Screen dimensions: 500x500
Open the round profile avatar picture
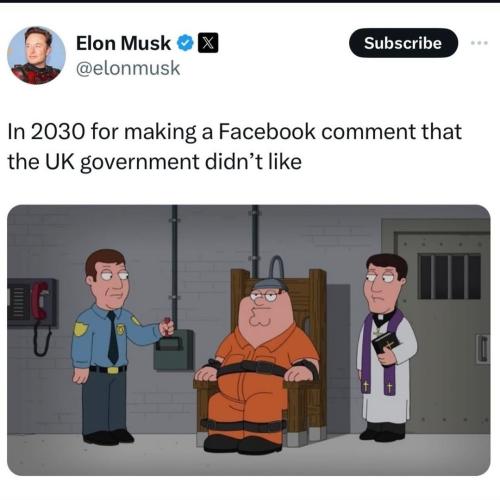(x=36, y=55)
